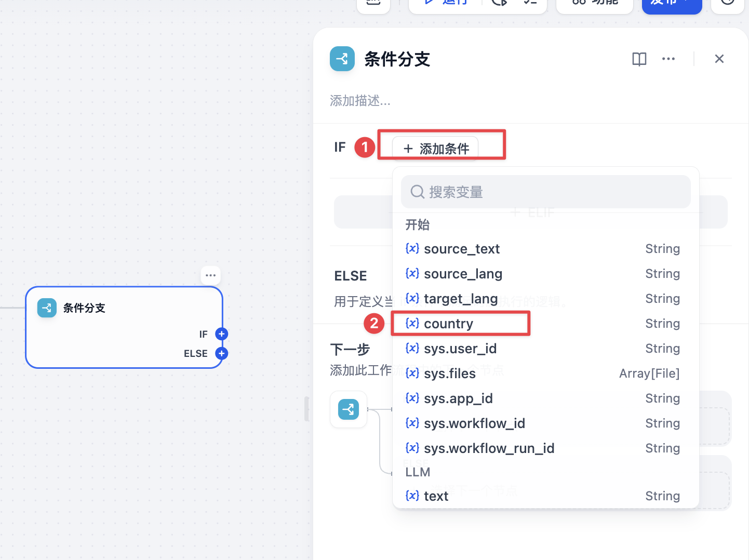The image size is (749, 560).
Task: Choose the sys.user_id variable
Action: click(543, 349)
